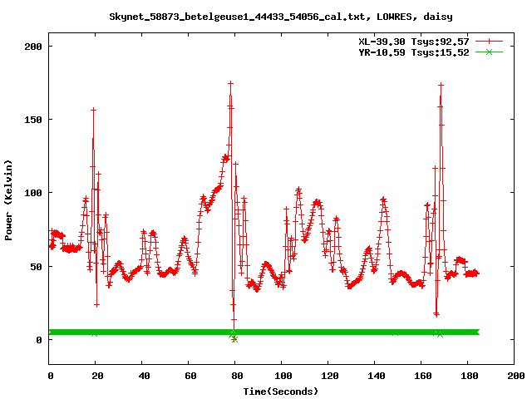Click the 80 tick label on time axis
532x399 pixels.
(x=237, y=376)
